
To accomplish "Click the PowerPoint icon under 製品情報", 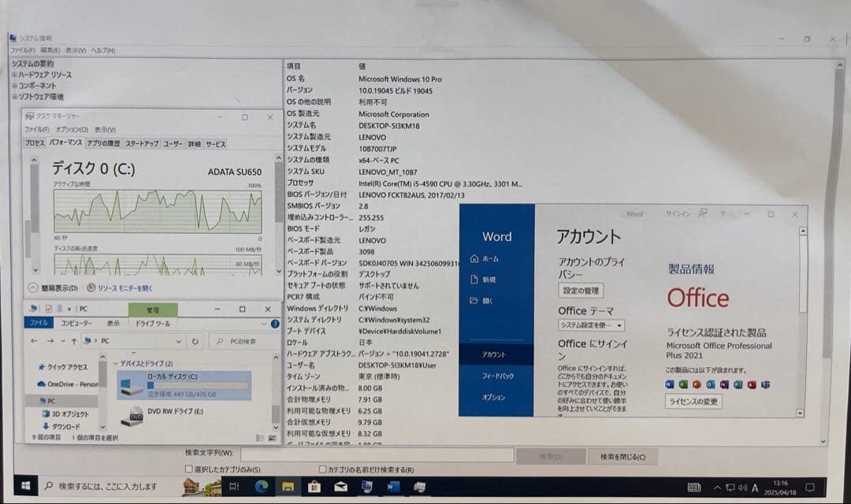I will (697, 384).
